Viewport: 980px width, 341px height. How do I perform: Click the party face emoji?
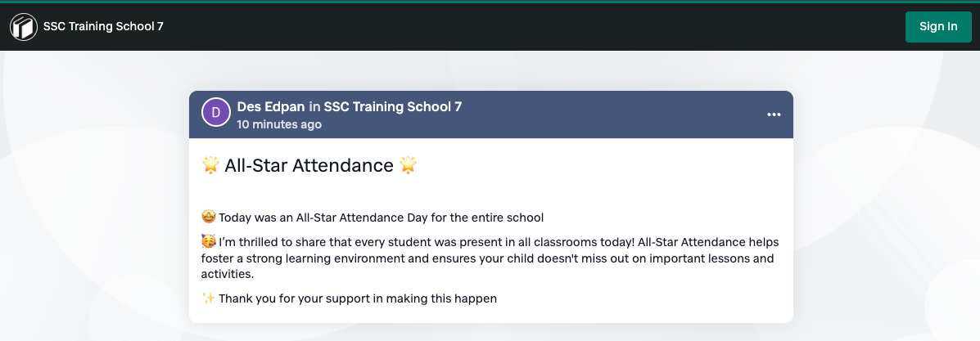pyautogui.click(x=209, y=242)
